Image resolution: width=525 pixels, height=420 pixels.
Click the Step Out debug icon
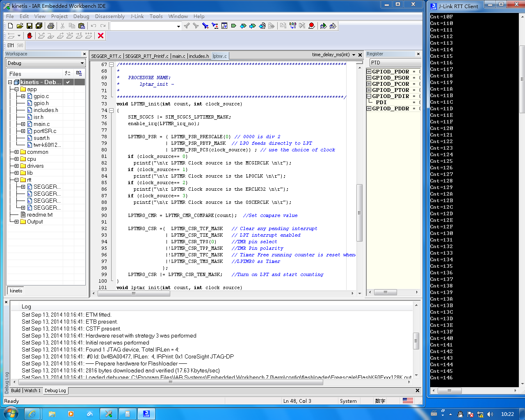coord(60,36)
